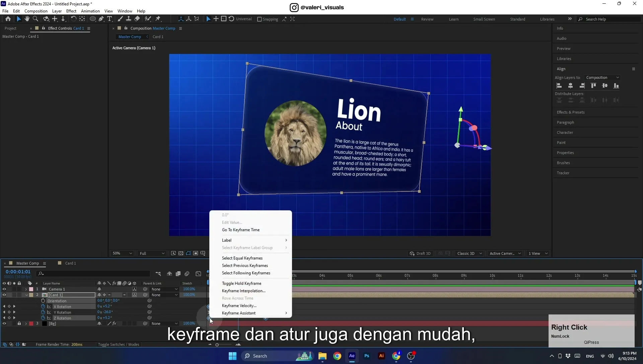Select the Zoom tool in toolbar
This screenshot has height=364, width=643.
(35, 19)
